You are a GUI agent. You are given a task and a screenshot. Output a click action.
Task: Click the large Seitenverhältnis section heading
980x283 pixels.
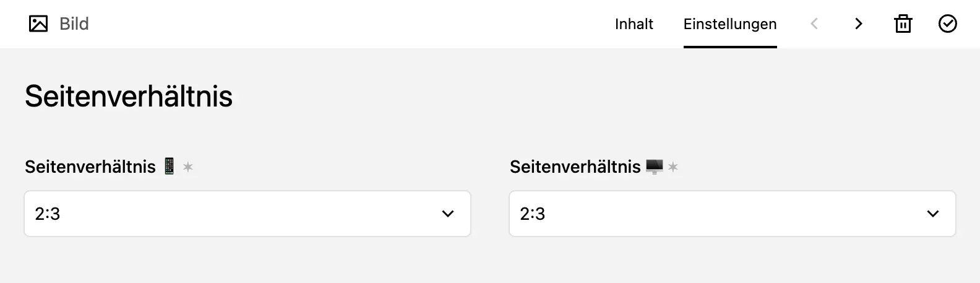pyautogui.click(x=129, y=97)
